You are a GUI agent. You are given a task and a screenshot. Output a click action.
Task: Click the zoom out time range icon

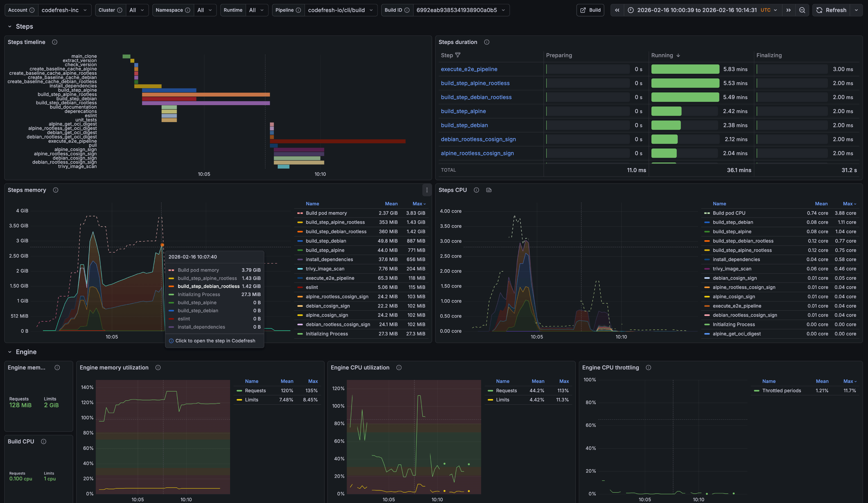[x=802, y=10]
